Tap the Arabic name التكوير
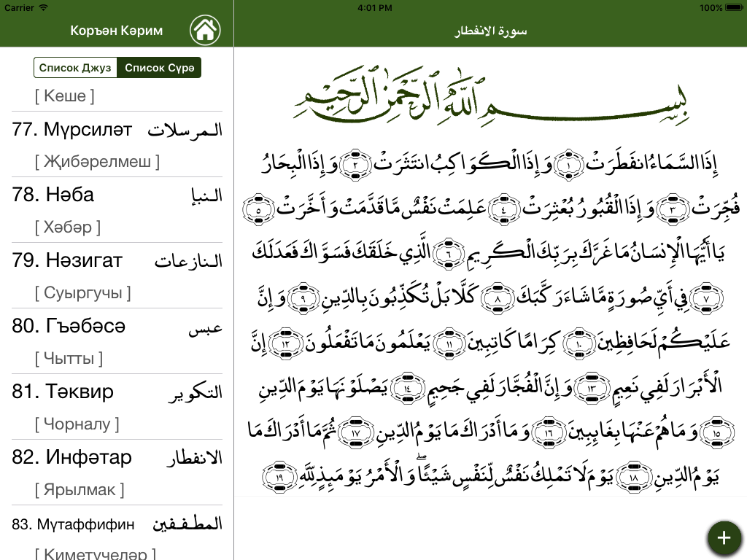The width and height of the screenshot is (747, 560). [196, 393]
